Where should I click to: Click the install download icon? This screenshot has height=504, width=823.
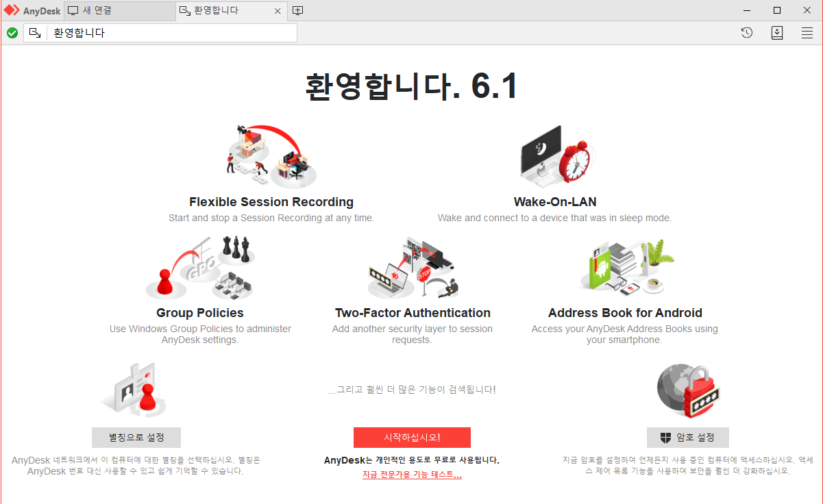coord(777,33)
